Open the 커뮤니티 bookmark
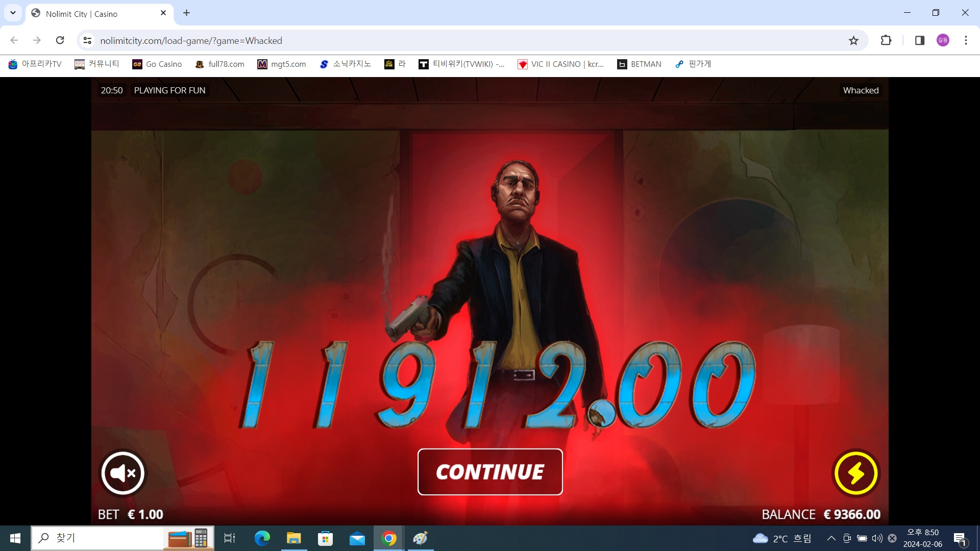 point(97,64)
